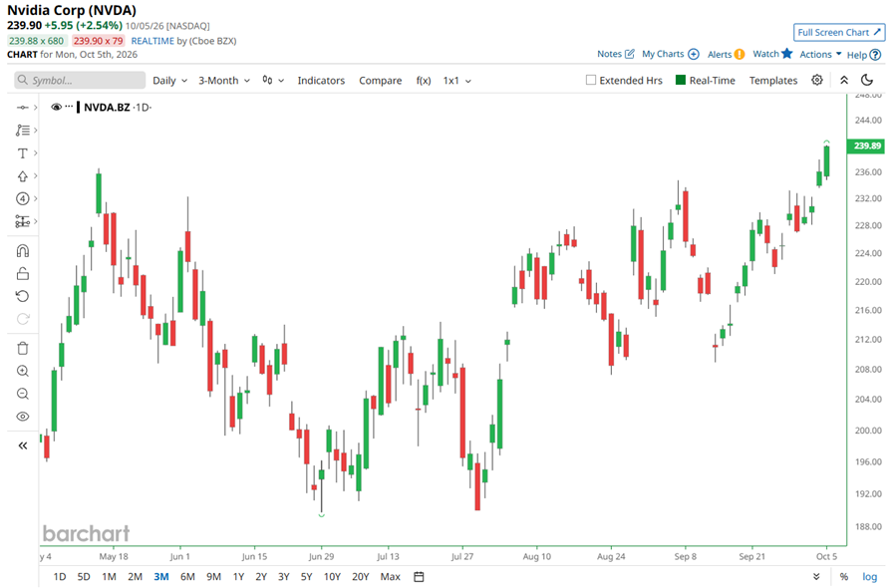Select the 1M range tab

coord(109,577)
